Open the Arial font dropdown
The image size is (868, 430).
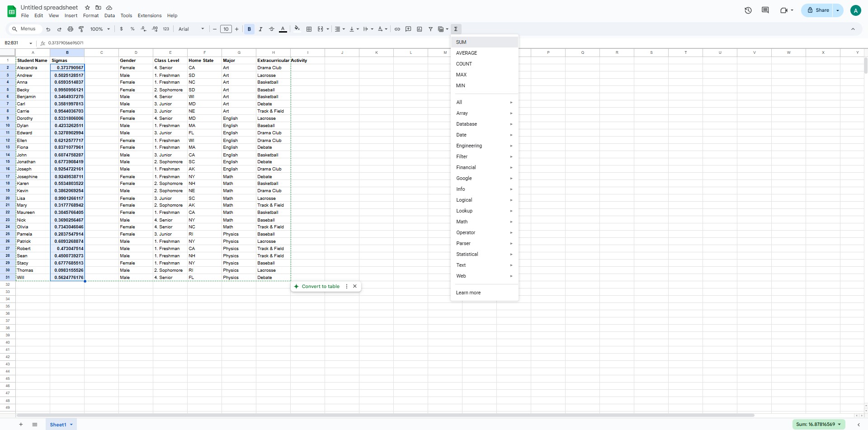click(191, 29)
